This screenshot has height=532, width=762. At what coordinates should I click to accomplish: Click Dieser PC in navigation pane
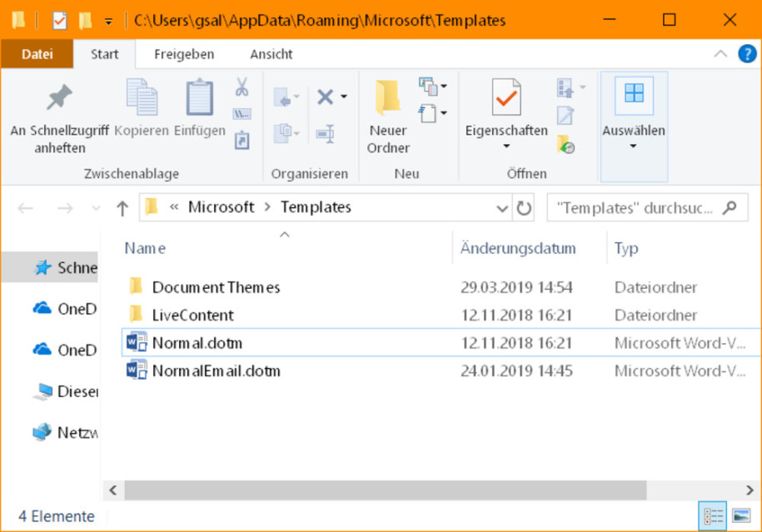65,391
